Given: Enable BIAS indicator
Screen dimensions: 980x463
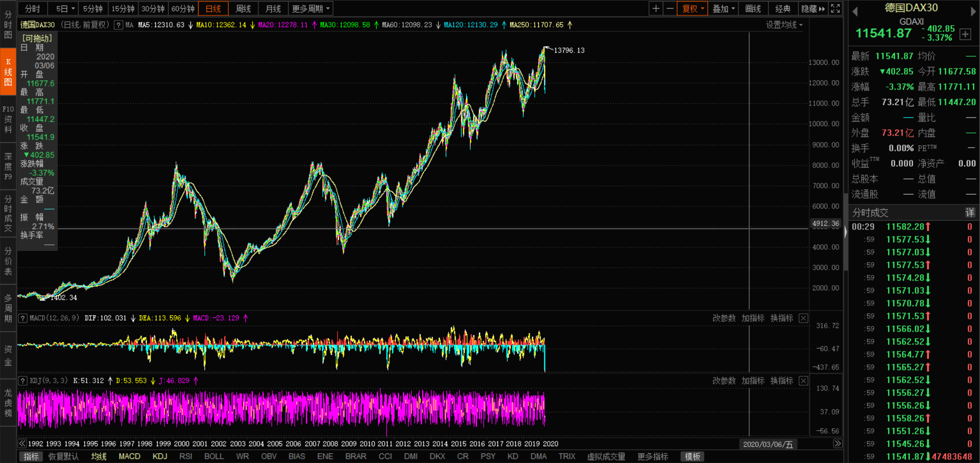Looking at the screenshot, I should [x=297, y=456].
